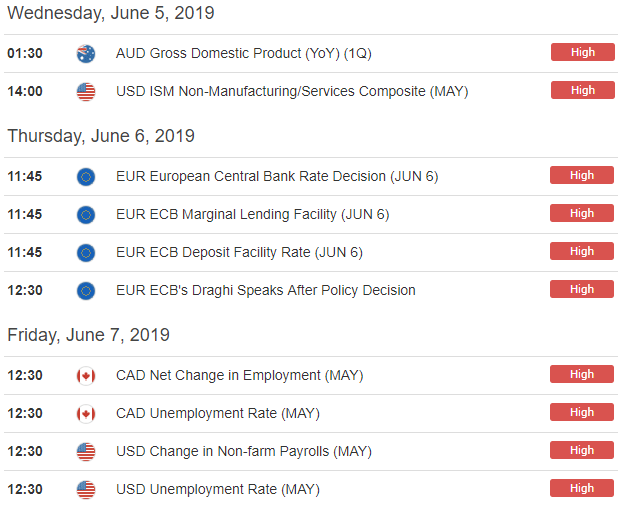
Task: Click the Australian flag icon for AUD GDP
Action: tap(86, 54)
